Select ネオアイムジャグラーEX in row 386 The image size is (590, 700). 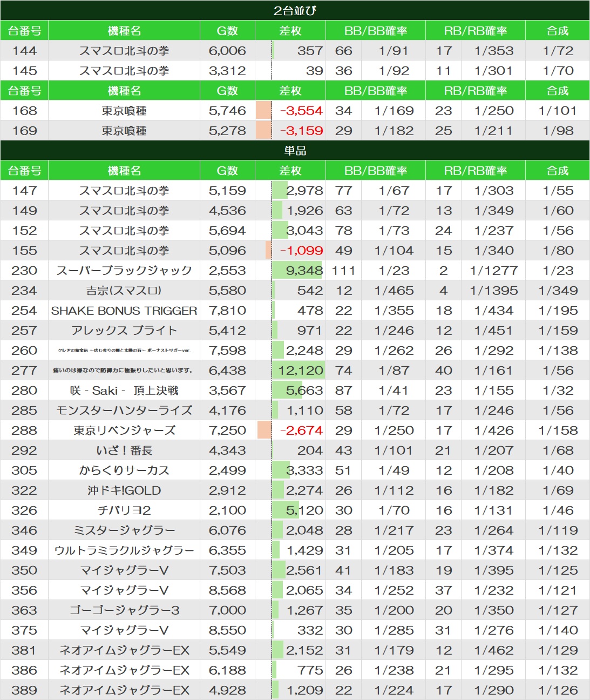(x=124, y=670)
